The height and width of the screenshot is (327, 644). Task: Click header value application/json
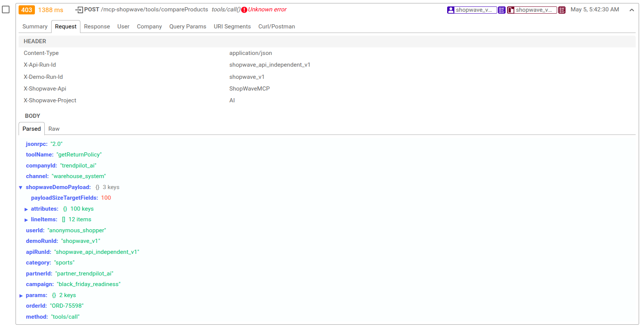pyautogui.click(x=251, y=53)
